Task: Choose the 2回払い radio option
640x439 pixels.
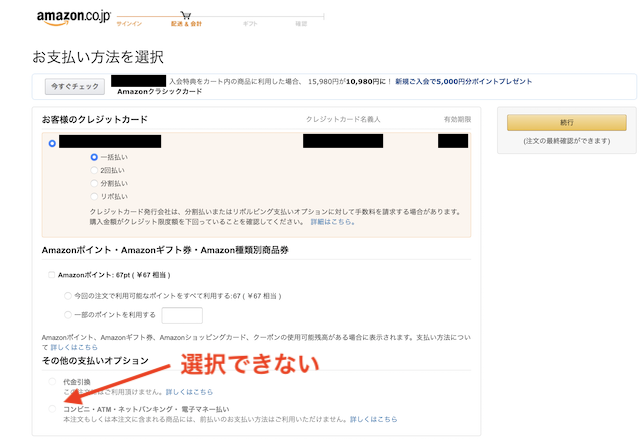Action: click(94, 170)
